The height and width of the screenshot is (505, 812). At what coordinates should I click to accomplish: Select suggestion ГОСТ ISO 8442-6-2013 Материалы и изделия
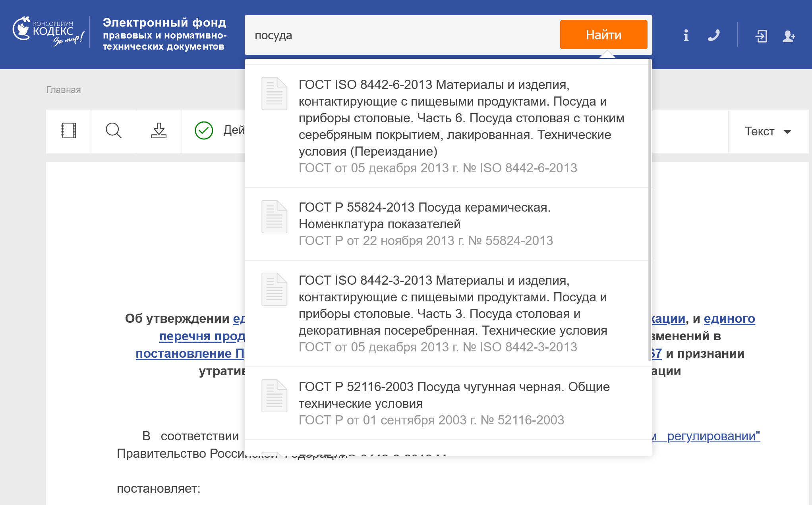click(447, 126)
